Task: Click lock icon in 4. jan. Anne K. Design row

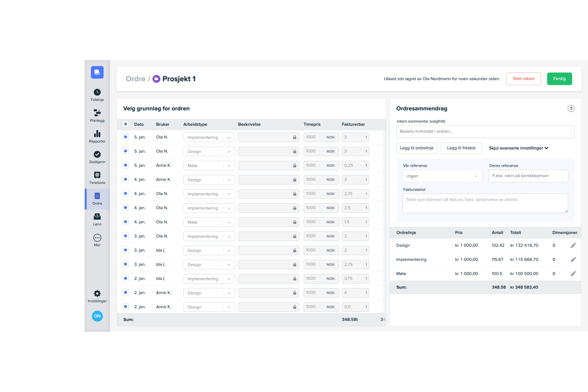Action: point(295,180)
